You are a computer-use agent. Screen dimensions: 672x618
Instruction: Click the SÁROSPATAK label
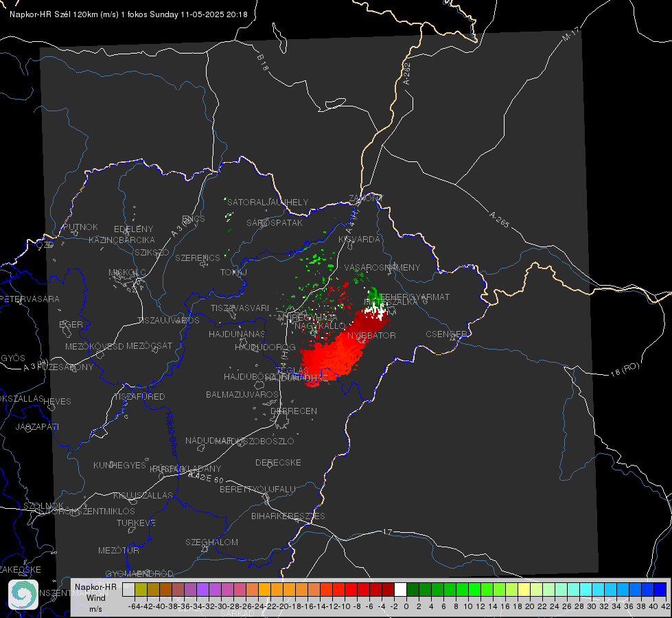275,222
